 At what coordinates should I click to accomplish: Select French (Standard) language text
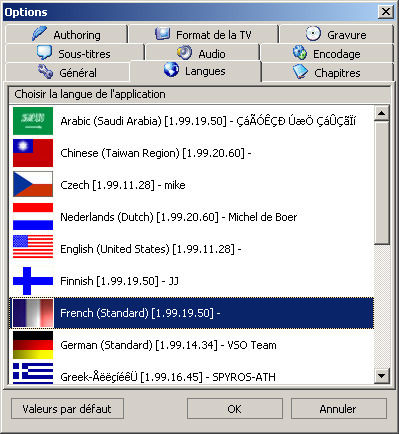tap(140, 313)
